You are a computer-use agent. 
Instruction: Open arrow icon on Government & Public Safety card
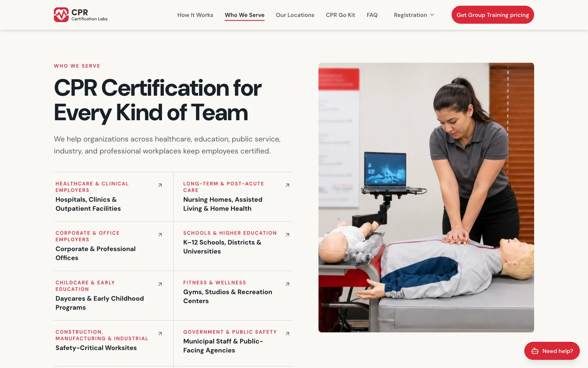point(287,333)
